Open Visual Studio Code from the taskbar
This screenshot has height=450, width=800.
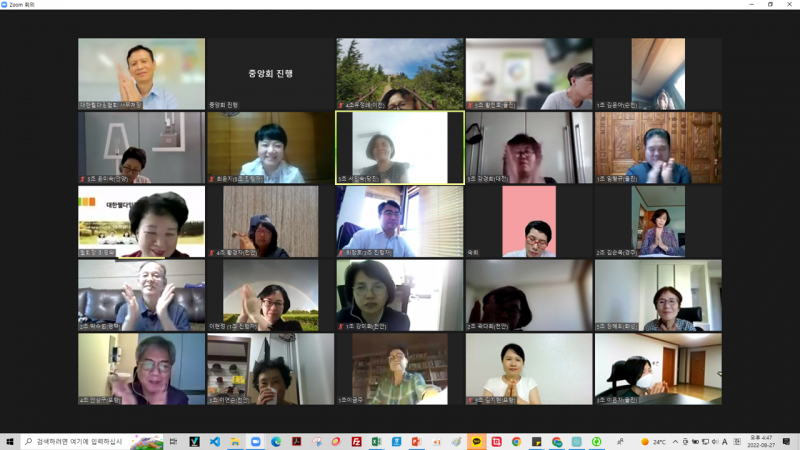[214, 441]
